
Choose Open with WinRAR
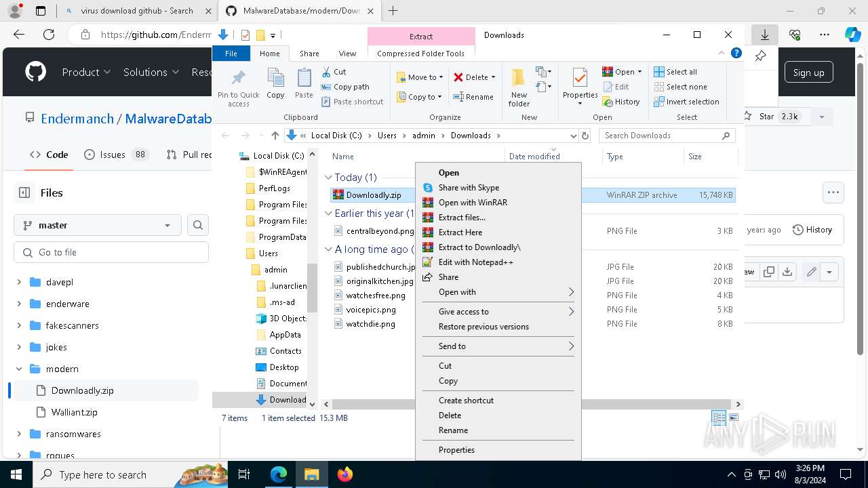point(498,203)
